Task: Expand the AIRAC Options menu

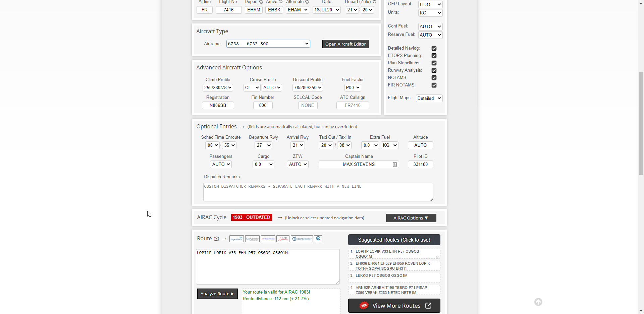Action: 411,218
